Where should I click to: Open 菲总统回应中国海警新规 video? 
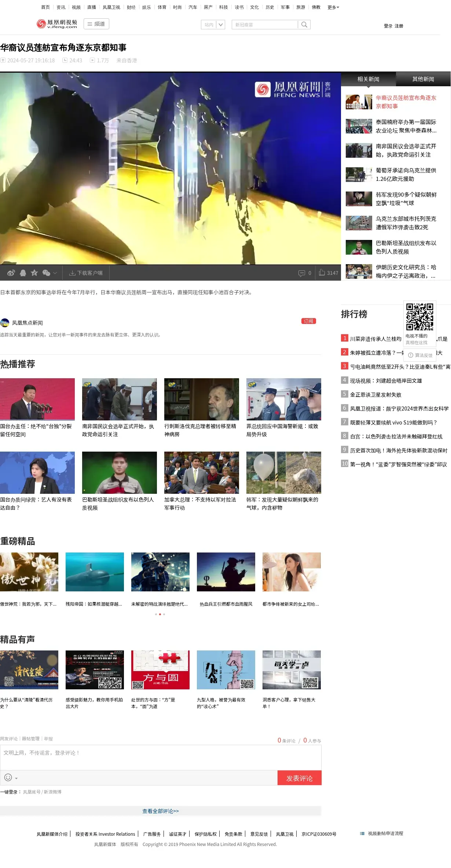(x=284, y=399)
